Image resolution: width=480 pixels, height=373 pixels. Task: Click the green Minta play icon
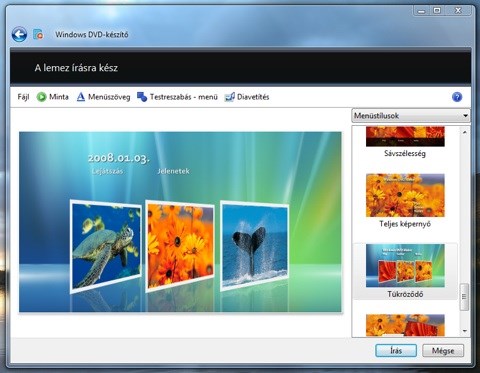click(41, 97)
